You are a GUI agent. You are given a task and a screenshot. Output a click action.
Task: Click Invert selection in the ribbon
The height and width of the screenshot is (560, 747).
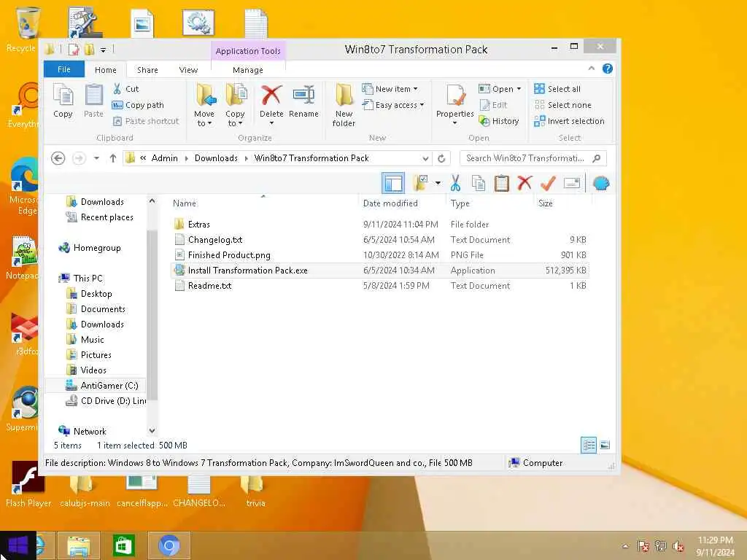pyautogui.click(x=569, y=121)
